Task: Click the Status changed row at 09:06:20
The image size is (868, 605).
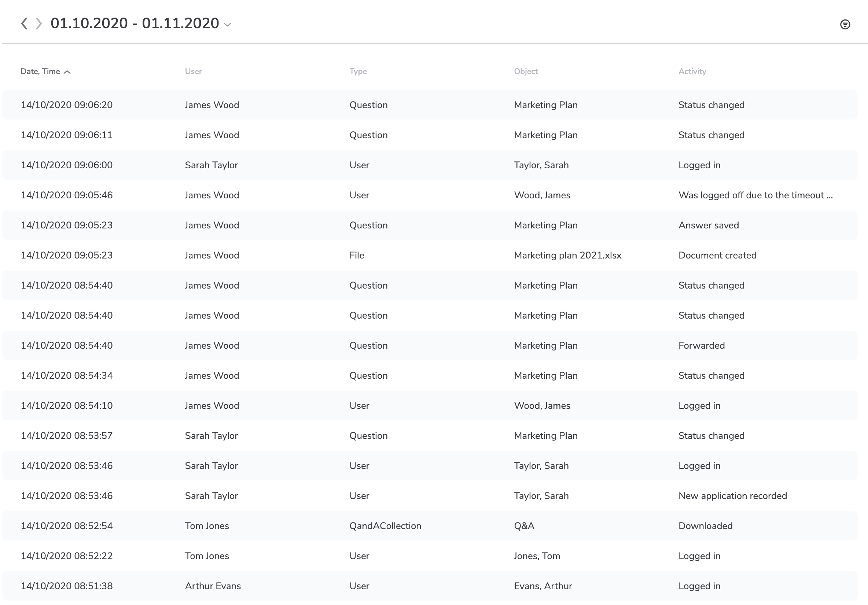Action: [434, 105]
